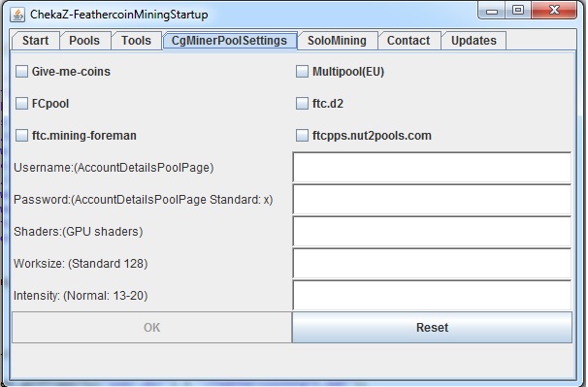This screenshot has height=387, width=588.
Task: Click the 'Intensity: (Normal: 13-20)' label
Action: [81, 296]
